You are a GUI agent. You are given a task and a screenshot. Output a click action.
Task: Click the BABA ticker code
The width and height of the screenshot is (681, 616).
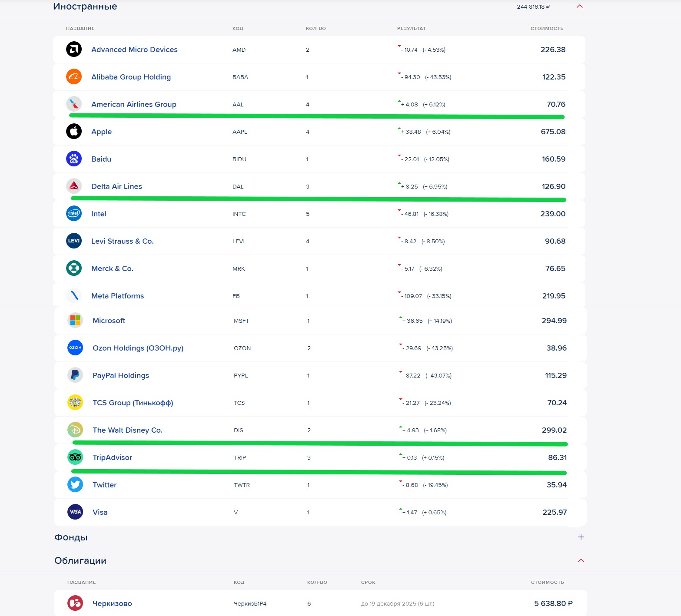tap(240, 77)
